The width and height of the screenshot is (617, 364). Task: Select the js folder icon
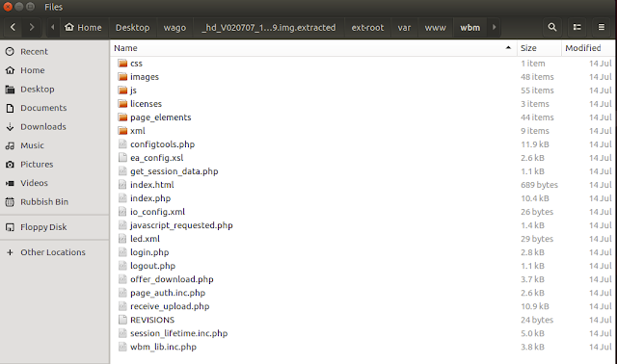(122, 90)
